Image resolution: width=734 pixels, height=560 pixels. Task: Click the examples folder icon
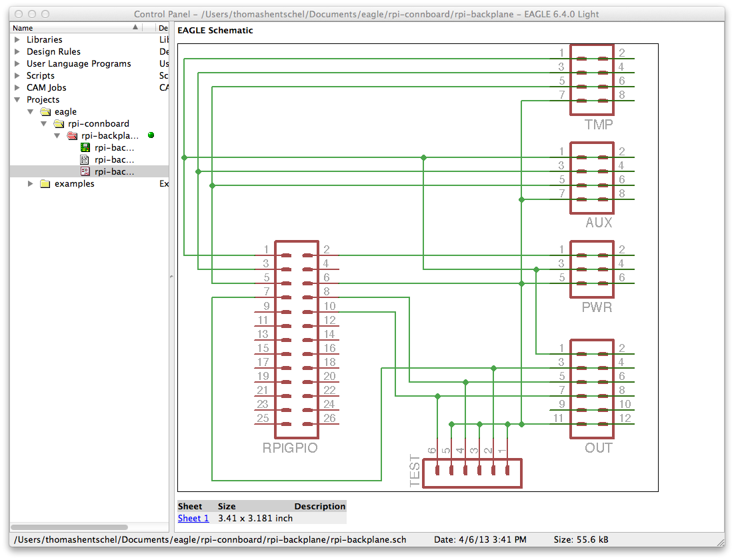click(x=45, y=183)
